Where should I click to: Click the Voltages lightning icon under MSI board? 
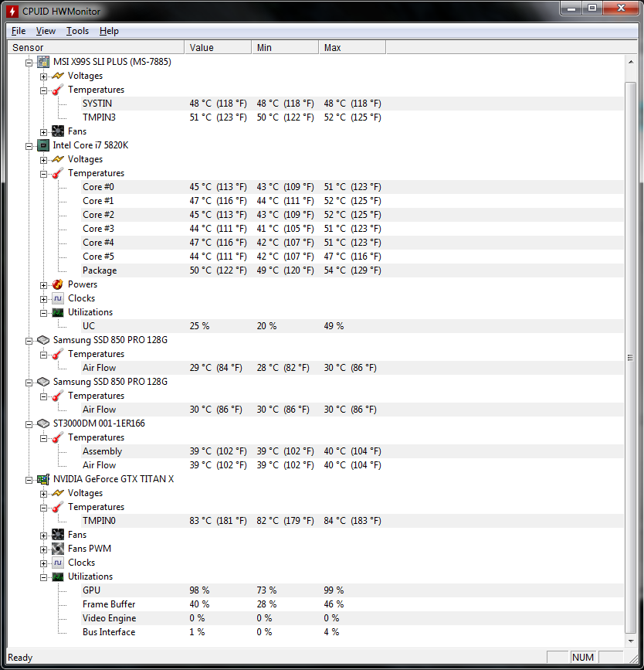point(58,76)
